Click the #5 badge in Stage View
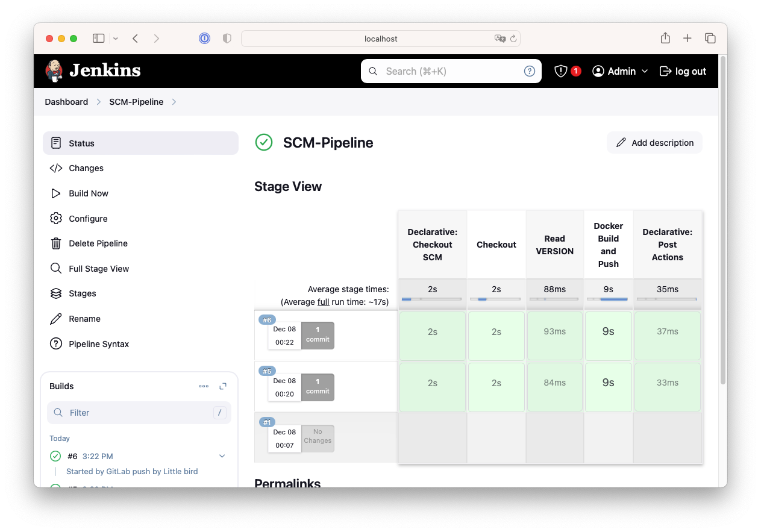The image size is (761, 532). (267, 371)
